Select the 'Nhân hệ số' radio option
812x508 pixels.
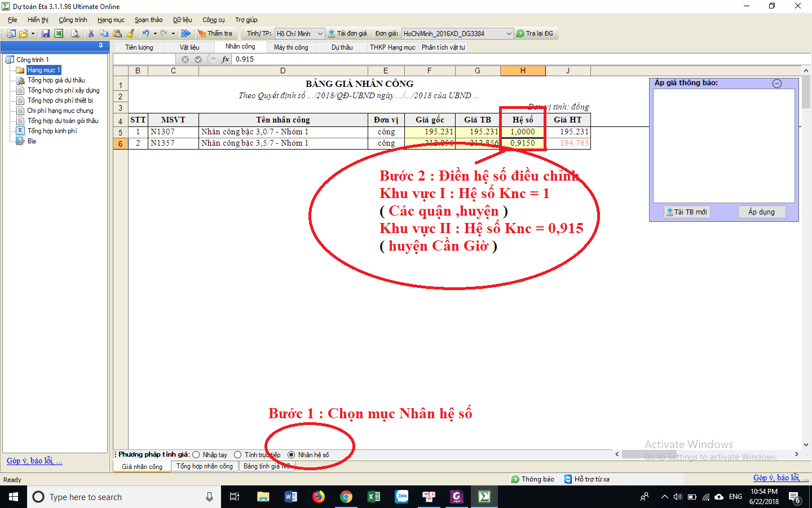pos(292,455)
